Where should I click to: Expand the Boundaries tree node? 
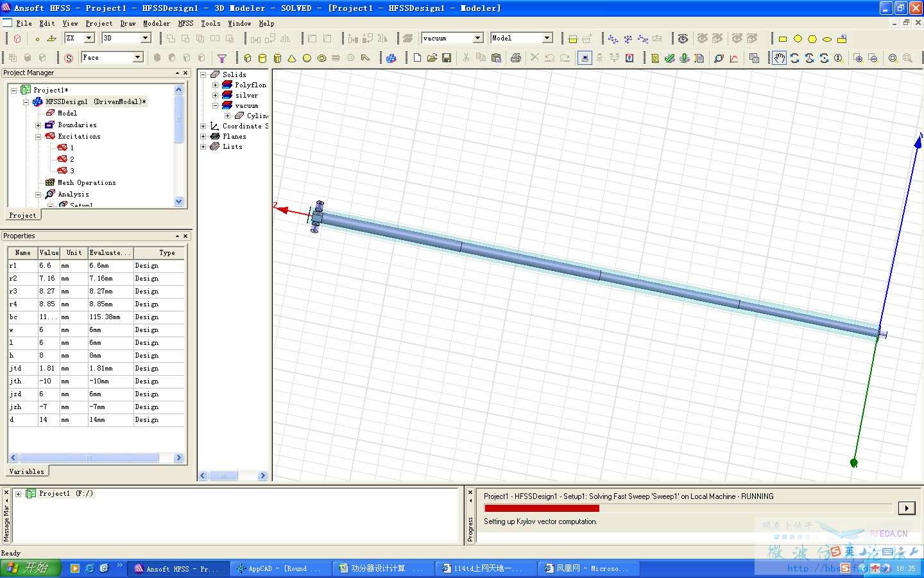coord(38,125)
